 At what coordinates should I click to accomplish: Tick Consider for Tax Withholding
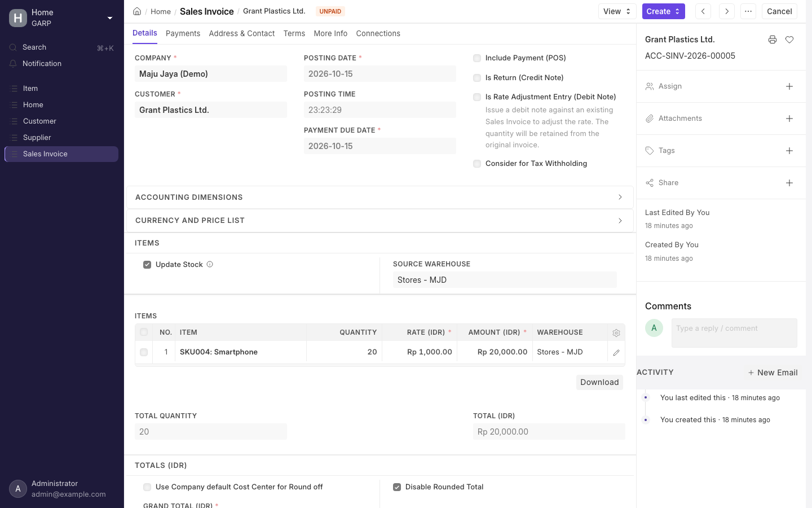[x=477, y=164]
